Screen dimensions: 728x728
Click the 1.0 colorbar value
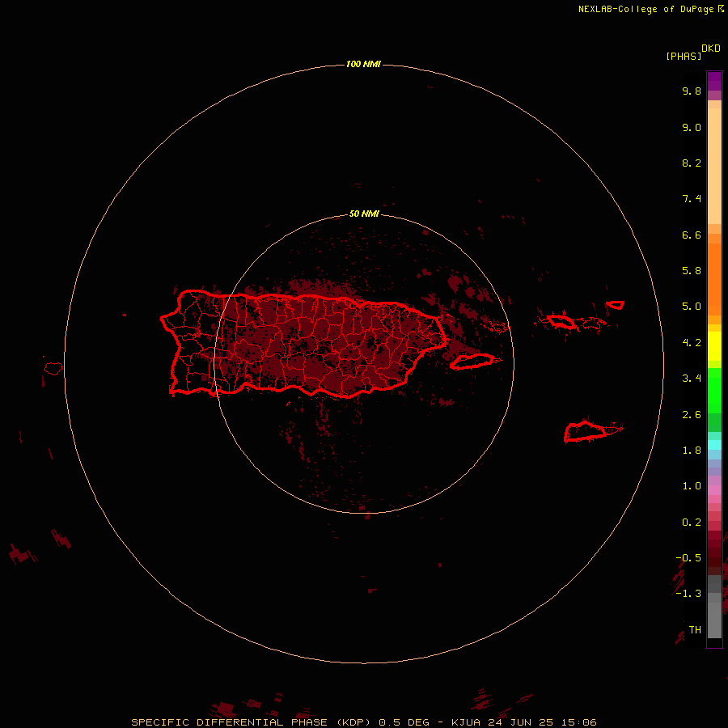(692, 486)
